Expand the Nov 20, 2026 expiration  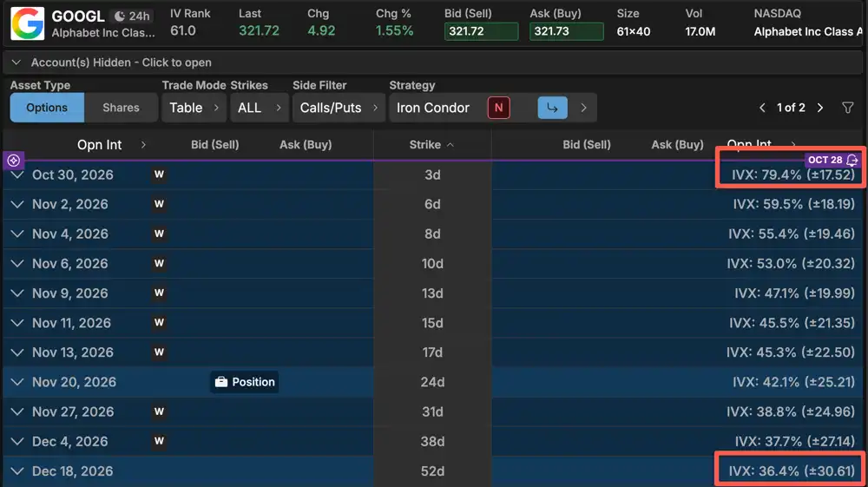tap(17, 382)
